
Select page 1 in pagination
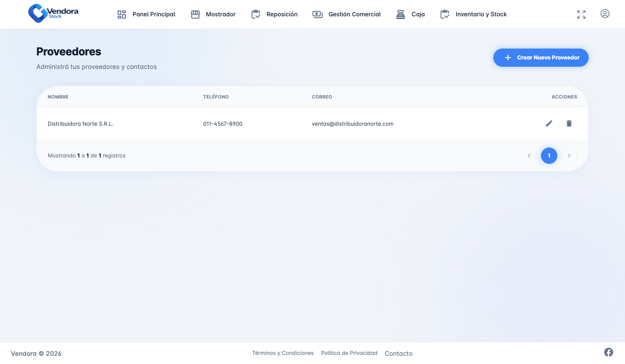pyautogui.click(x=549, y=156)
